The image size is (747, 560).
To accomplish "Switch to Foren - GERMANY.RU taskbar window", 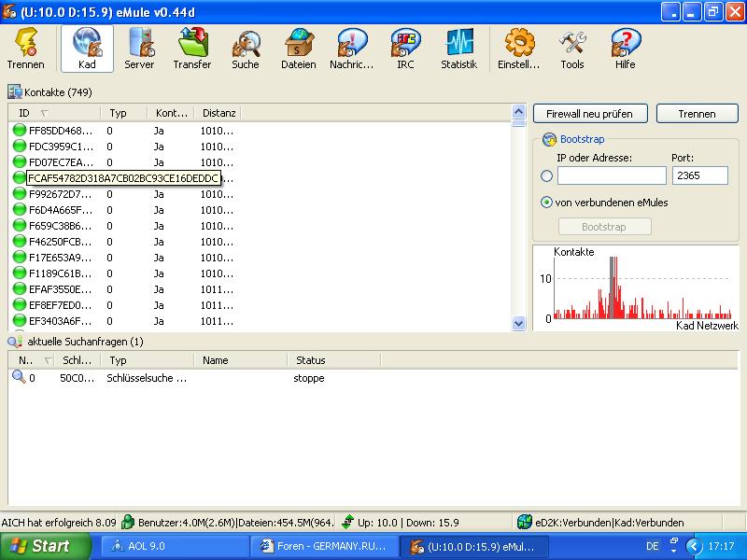I will point(323,546).
